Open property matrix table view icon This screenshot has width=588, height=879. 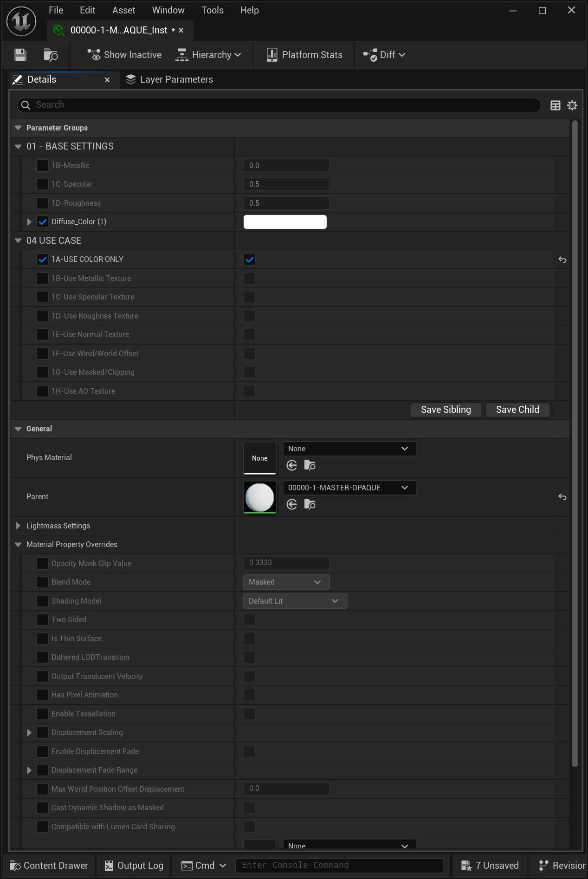(555, 105)
